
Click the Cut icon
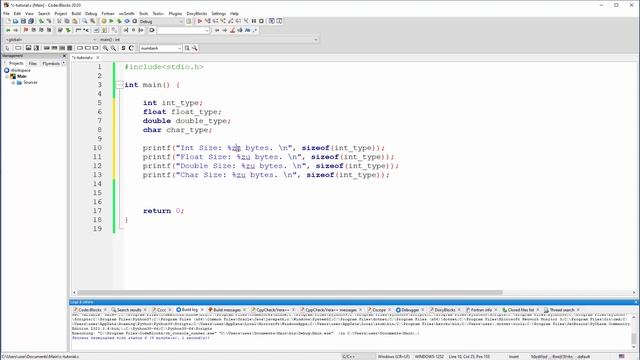click(x=59, y=21)
